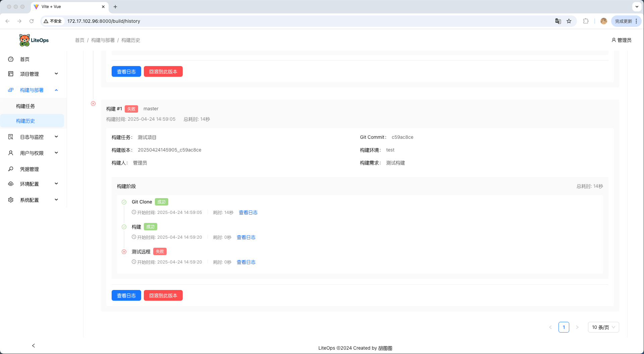Click the red 失败 tag on build #1
644x354 pixels.
point(131,109)
